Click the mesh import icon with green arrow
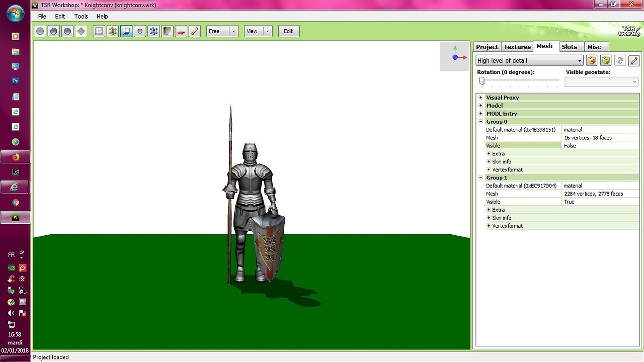The width and height of the screenshot is (644, 362). click(606, 60)
